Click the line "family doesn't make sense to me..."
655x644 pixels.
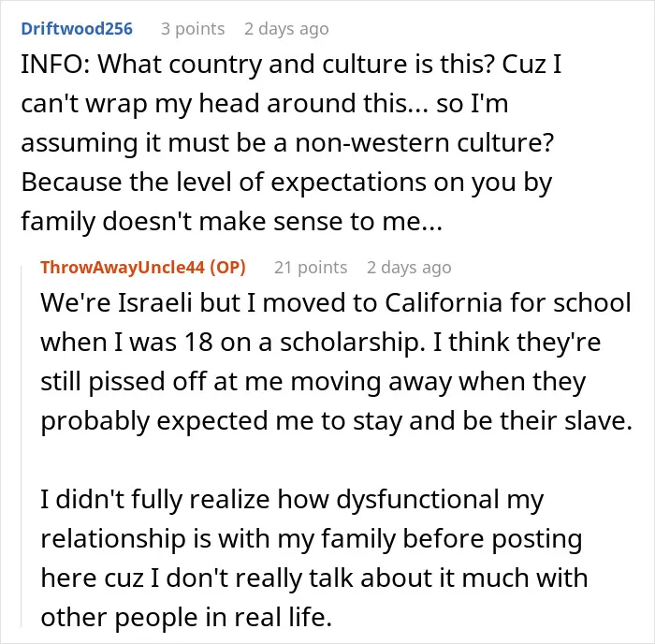click(231, 222)
